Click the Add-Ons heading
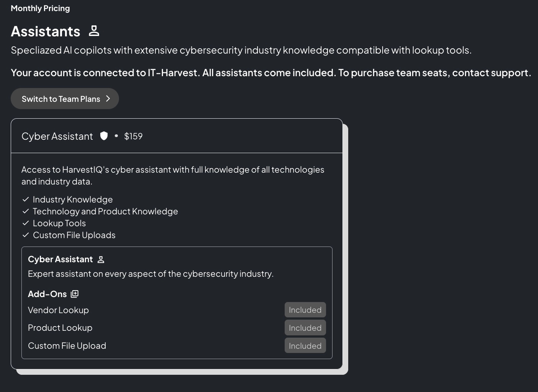 47,294
